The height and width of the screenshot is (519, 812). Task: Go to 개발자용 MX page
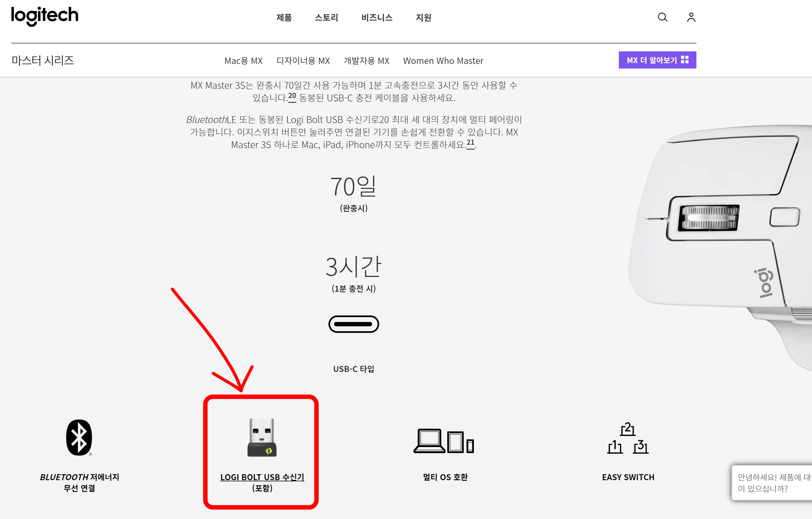(x=366, y=61)
